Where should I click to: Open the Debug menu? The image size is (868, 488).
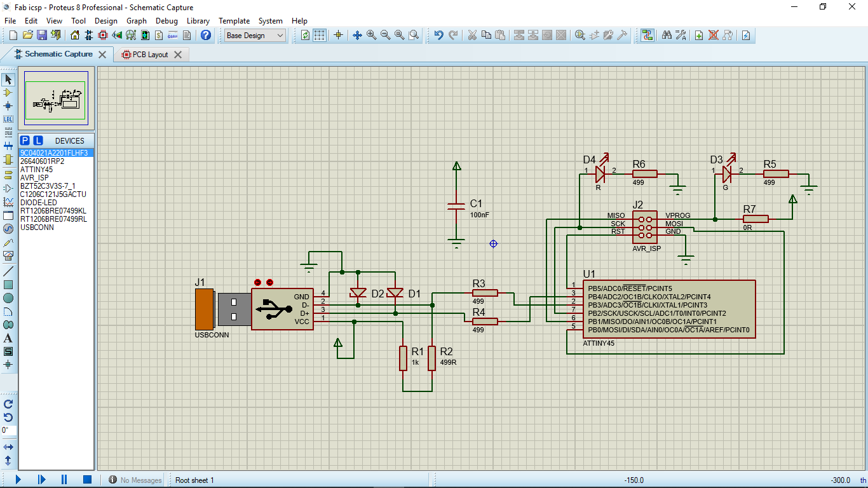click(166, 21)
